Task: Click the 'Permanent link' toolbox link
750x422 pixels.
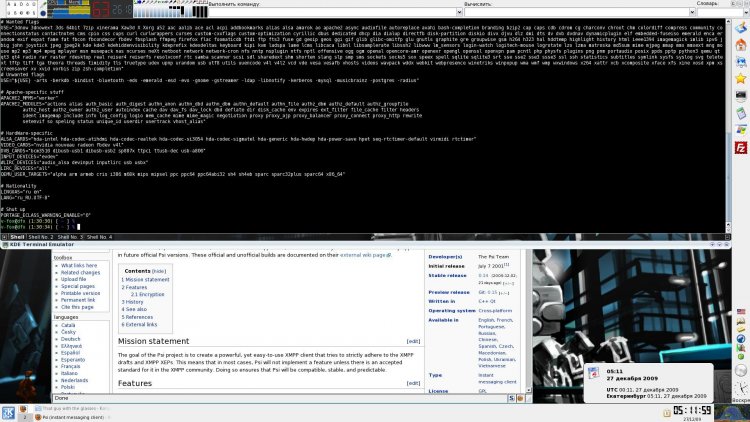Action: 78,300
